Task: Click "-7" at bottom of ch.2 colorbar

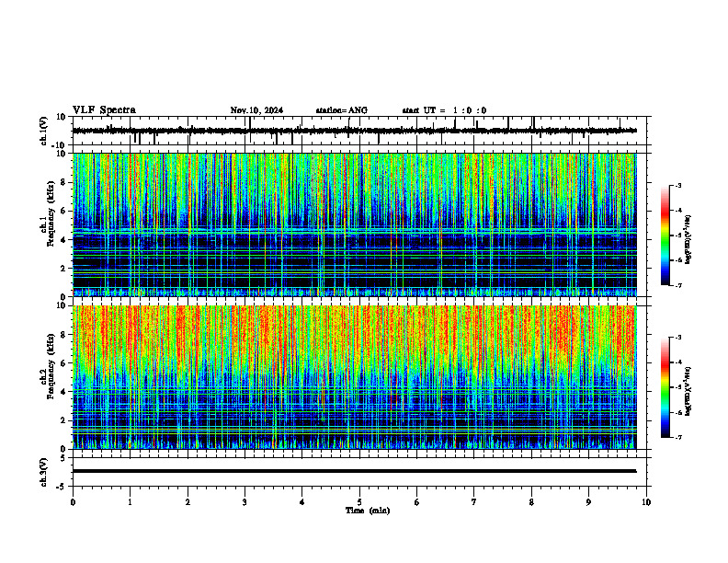Action: click(x=678, y=437)
